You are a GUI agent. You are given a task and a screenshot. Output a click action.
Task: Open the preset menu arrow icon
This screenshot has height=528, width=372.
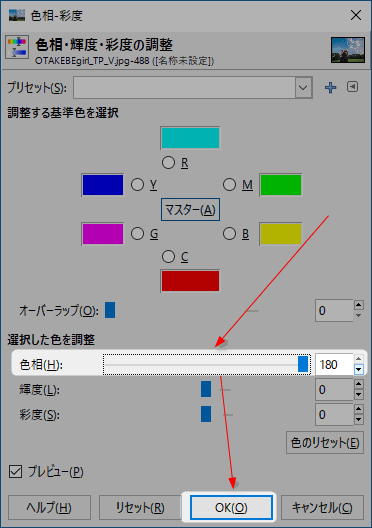(352, 87)
